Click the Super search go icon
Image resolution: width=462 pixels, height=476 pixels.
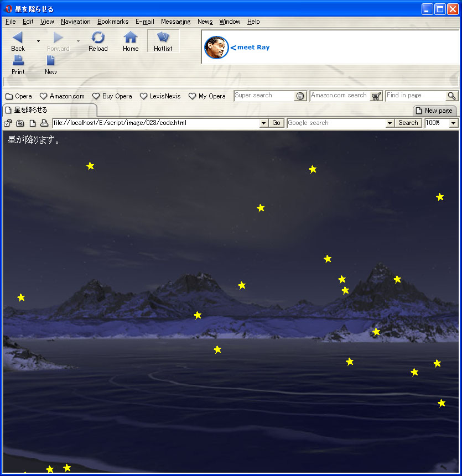(x=300, y=96)
